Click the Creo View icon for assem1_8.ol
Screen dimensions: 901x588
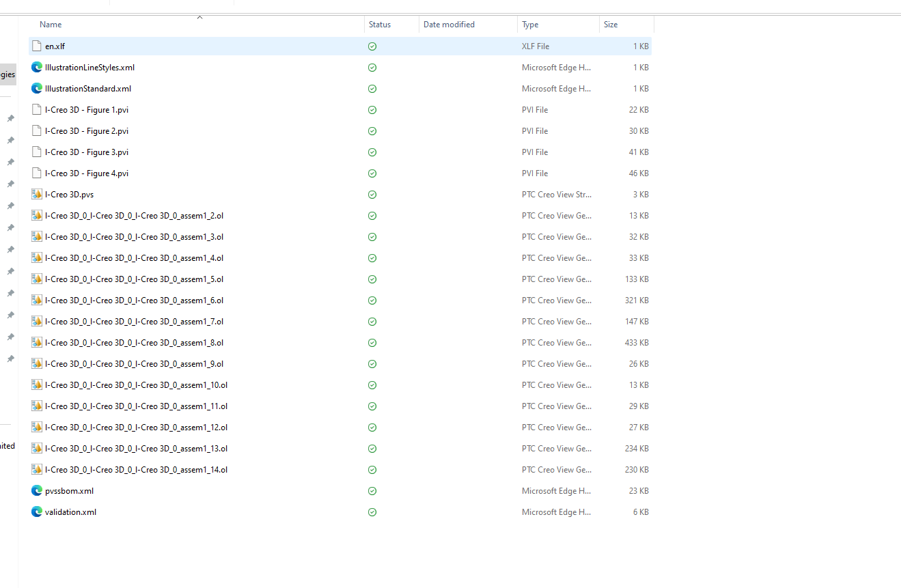click(36, 342)
